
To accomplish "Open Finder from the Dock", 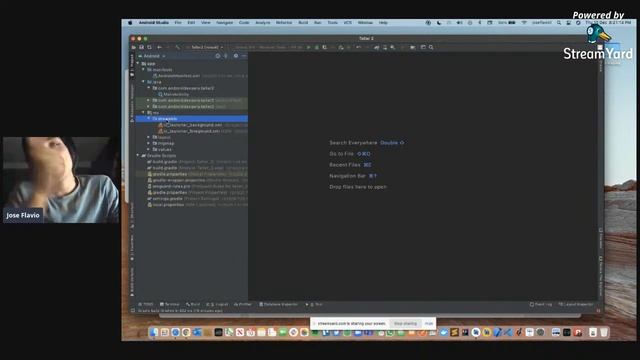I will click(x=153, y=332).
